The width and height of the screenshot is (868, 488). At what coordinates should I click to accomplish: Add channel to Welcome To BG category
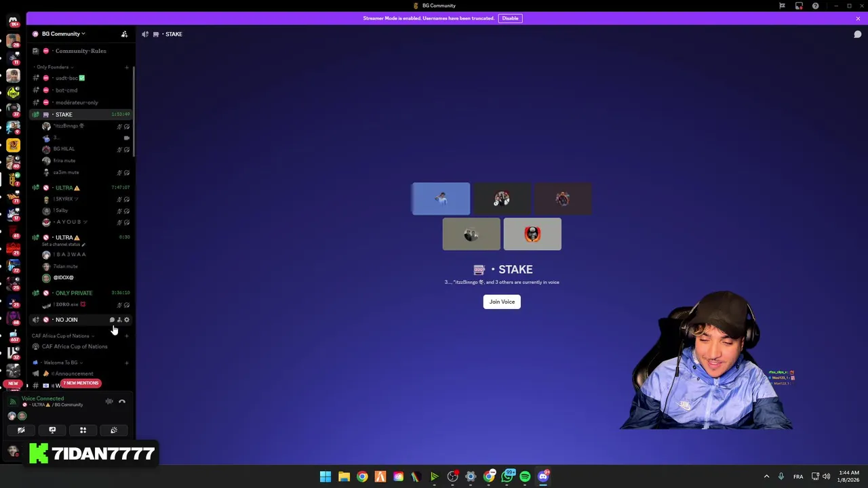click(126, 363)
